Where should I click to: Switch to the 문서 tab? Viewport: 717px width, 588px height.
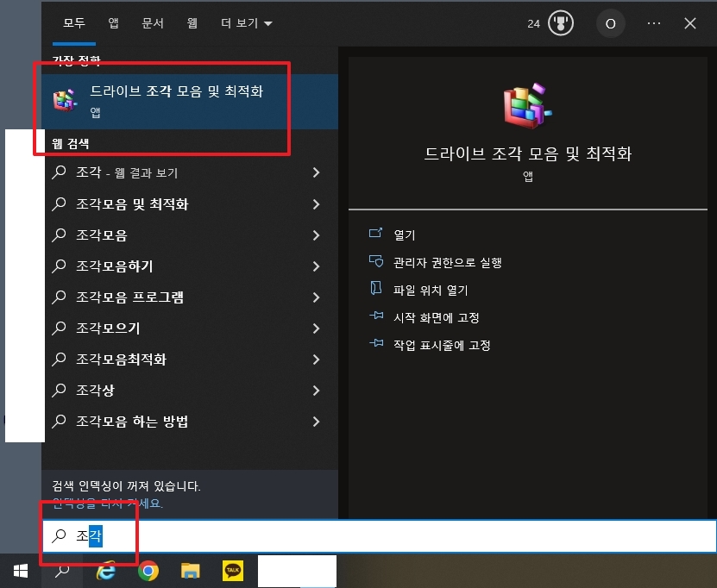point(153,23)
